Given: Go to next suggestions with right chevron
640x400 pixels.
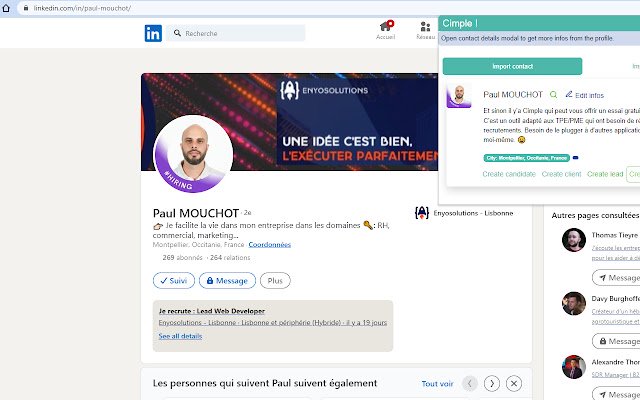Looking at the screenshot, I should 491,384.
